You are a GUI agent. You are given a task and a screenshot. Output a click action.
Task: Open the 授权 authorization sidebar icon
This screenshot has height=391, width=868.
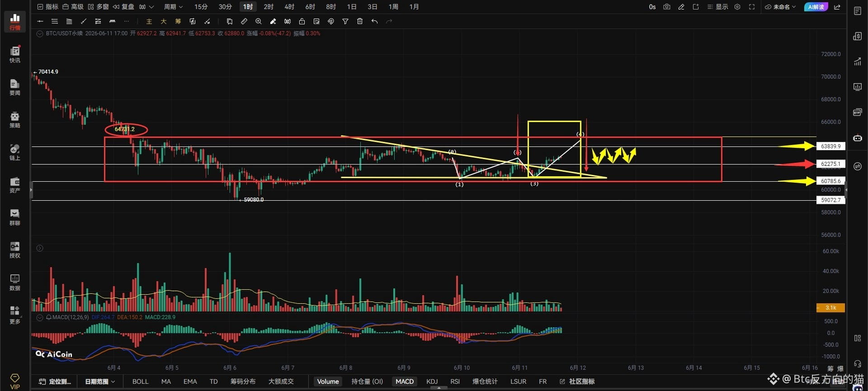click(x=15, y=250)
